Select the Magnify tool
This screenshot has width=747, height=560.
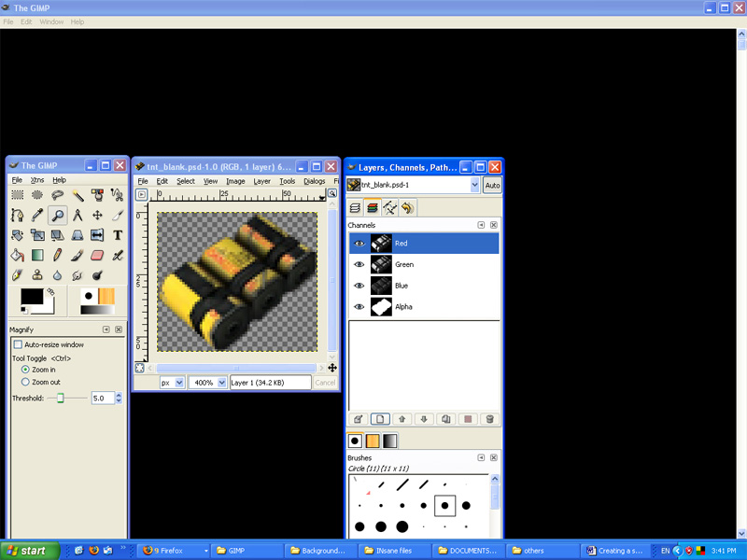[x=58, y=216]
